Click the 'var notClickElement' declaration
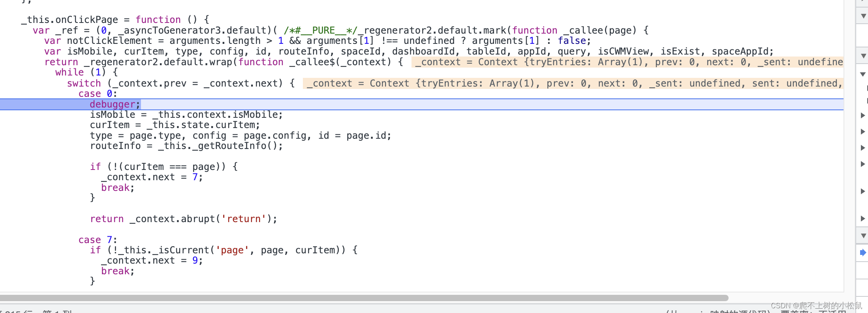The width and height of the screenshot is (868, 313). tap(98, 41)
